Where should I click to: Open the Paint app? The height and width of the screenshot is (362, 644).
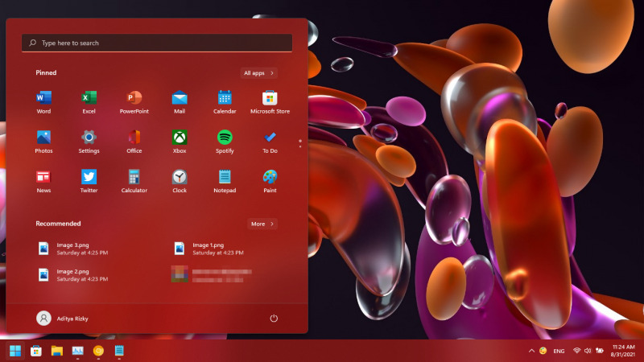click(x=270, y=181)
